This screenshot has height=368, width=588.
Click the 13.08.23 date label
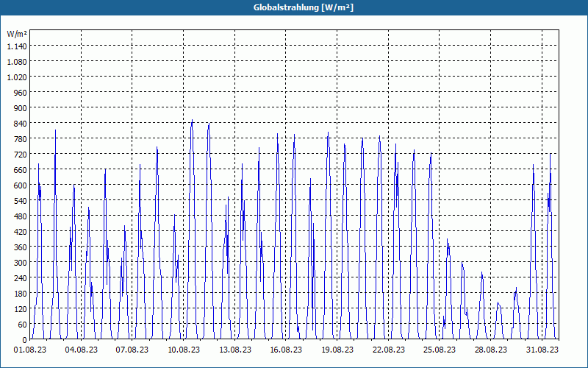point(235,350)
